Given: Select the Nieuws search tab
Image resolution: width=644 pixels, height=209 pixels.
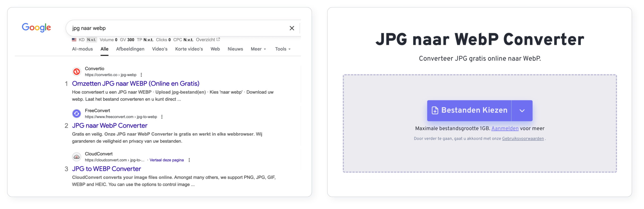Looking at the screenshot, I should [x=235, y=49].
